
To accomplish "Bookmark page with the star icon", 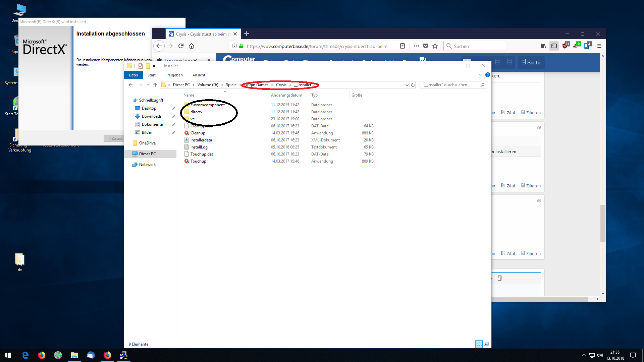I will click(435, 46).
